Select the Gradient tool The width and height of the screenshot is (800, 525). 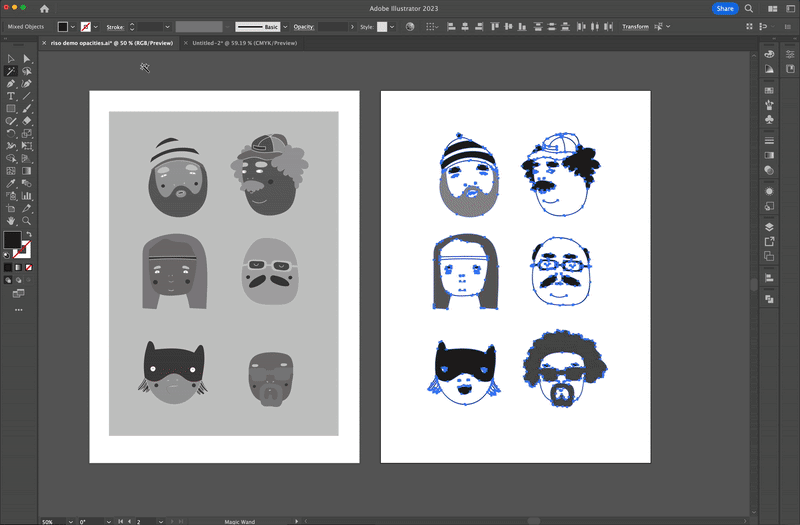(x=27, y=171)
